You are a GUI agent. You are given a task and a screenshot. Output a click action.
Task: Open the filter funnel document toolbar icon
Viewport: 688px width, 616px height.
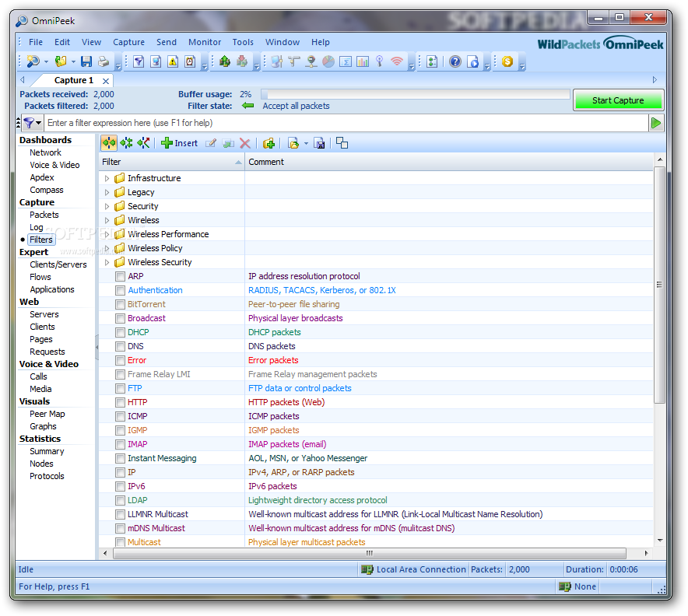coord(139,61)
